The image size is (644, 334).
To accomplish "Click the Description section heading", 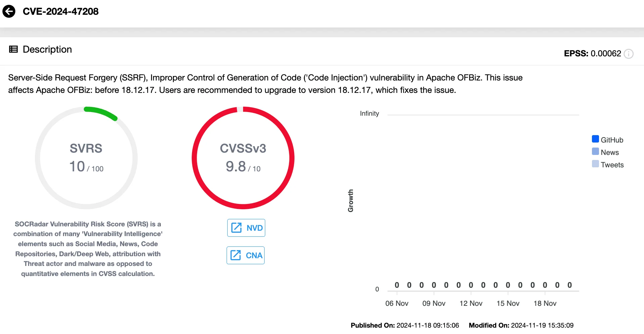I will 47,49.
